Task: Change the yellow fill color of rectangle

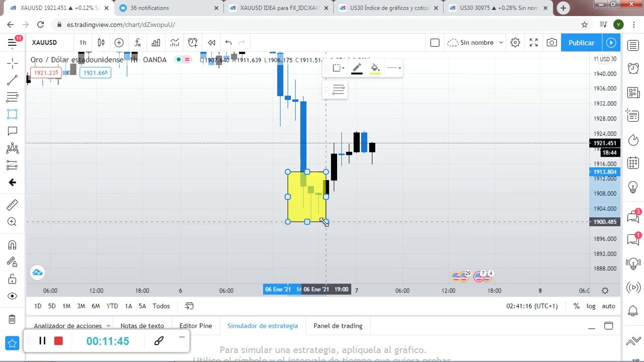Action: (x=375, y=68)
